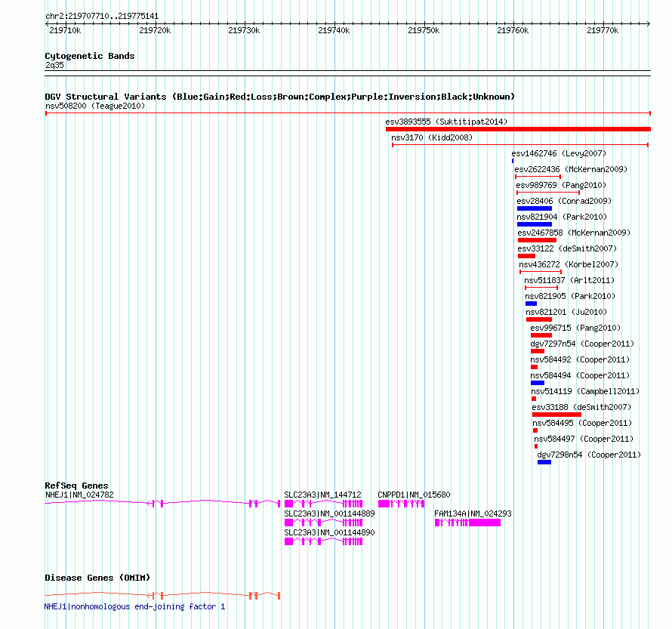Select the SLC23A3|NM_001144890 transcript label
This screenshot has width=672, height=629.
(x=329, y=532)
